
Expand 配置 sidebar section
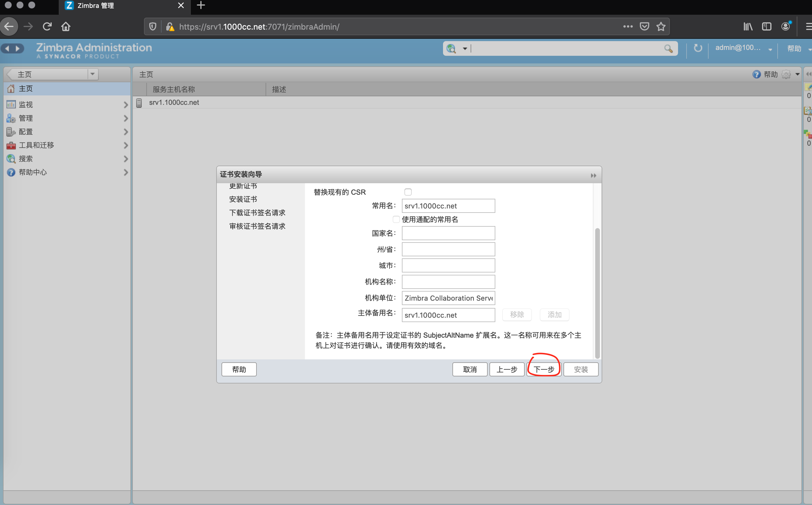tap(126, 132)
